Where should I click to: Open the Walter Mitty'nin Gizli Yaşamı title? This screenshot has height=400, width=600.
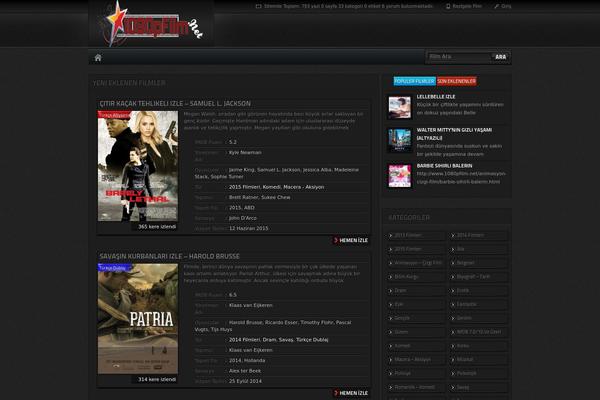click(454, 134)
